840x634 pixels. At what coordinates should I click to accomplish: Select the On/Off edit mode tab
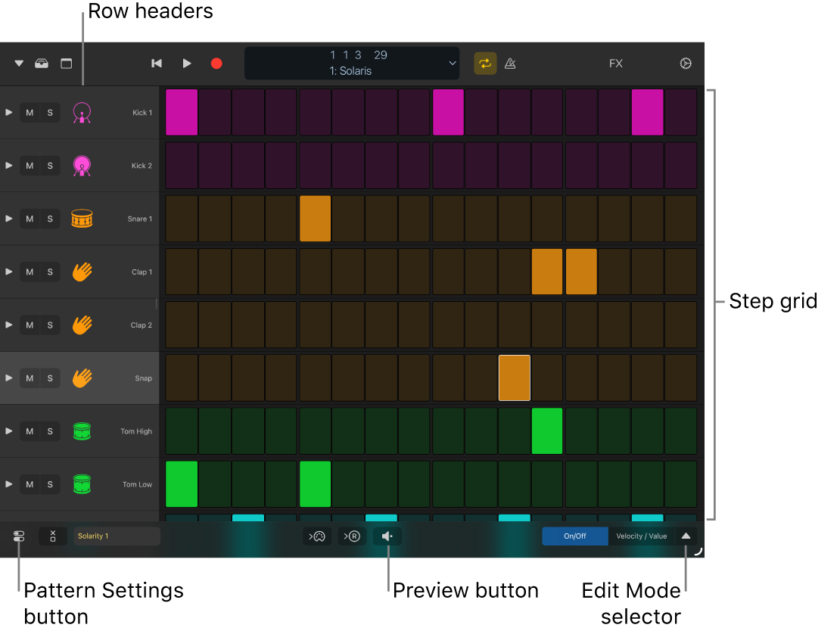pos(574,536)
